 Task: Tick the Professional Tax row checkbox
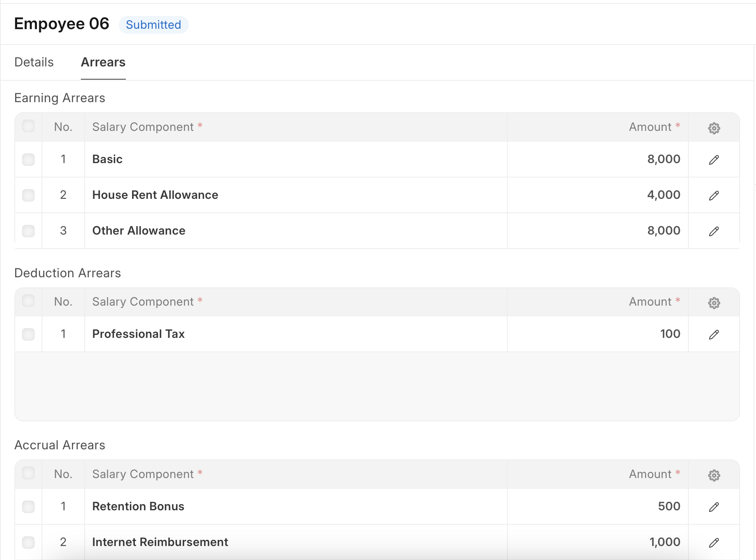point(28,334)
